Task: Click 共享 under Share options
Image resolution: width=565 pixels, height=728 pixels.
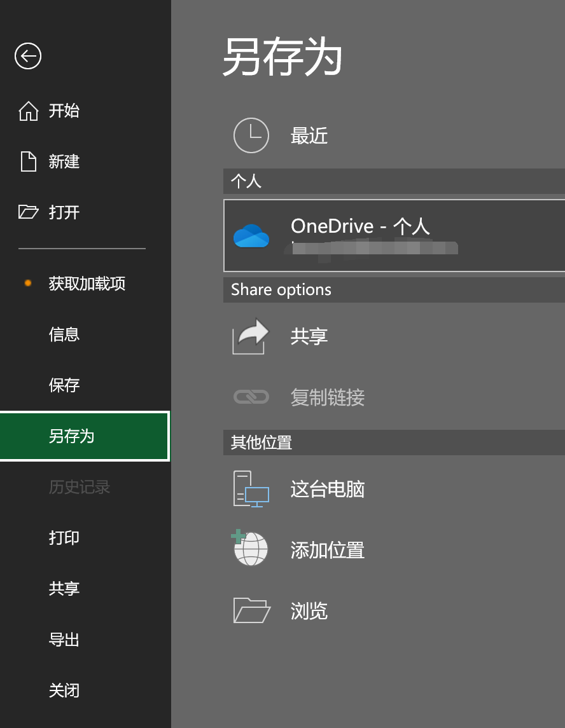Action: click(309, 336)
